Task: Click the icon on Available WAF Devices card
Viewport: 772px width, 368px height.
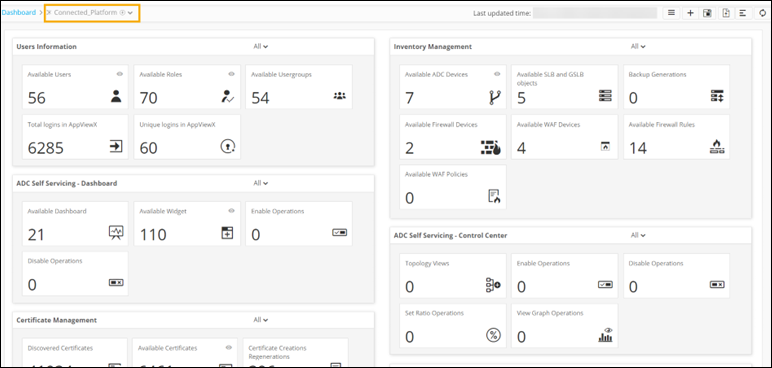Action: (605, 146)
